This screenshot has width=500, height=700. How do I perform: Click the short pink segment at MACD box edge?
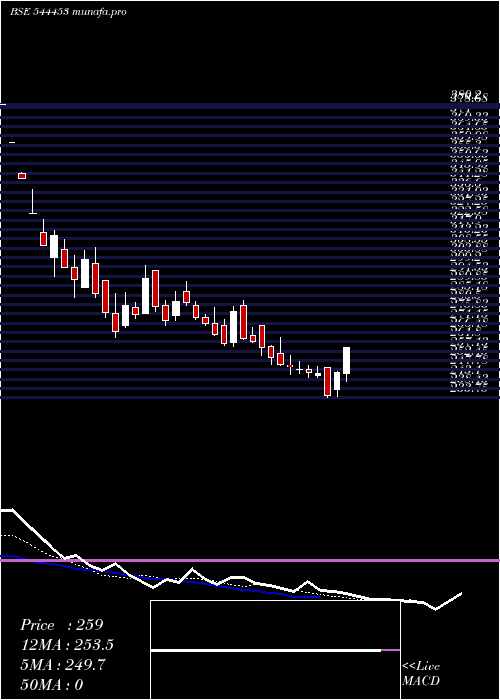pyautogui.click(x=391, y=650)
